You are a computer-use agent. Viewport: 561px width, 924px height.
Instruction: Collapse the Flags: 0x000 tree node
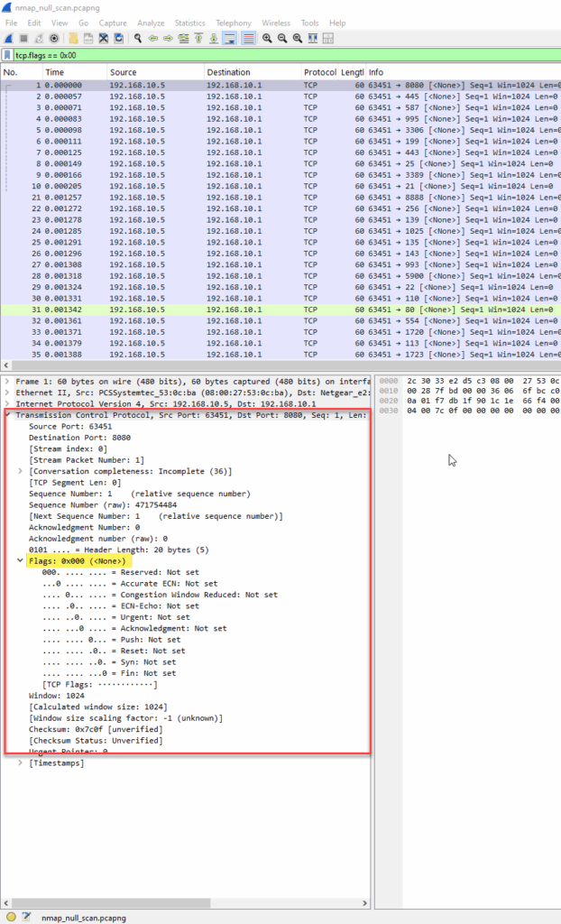coord(21,561)
